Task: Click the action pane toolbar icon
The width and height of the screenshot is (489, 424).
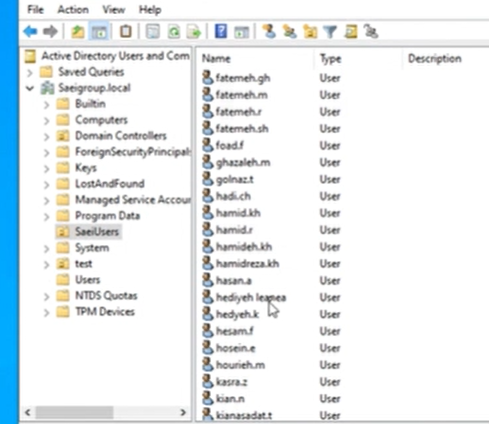Action: (x=241, y=32)
